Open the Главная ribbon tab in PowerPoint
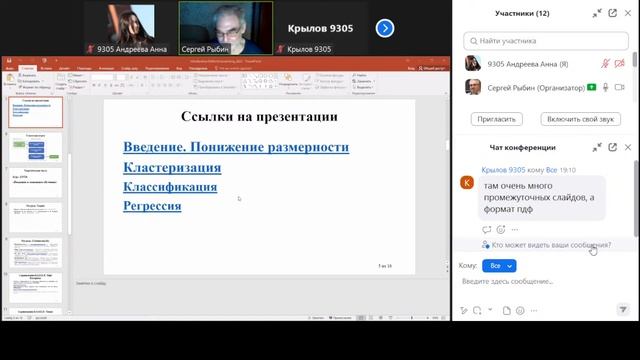The width and height of the screenshot is (640, 360). 28,68
